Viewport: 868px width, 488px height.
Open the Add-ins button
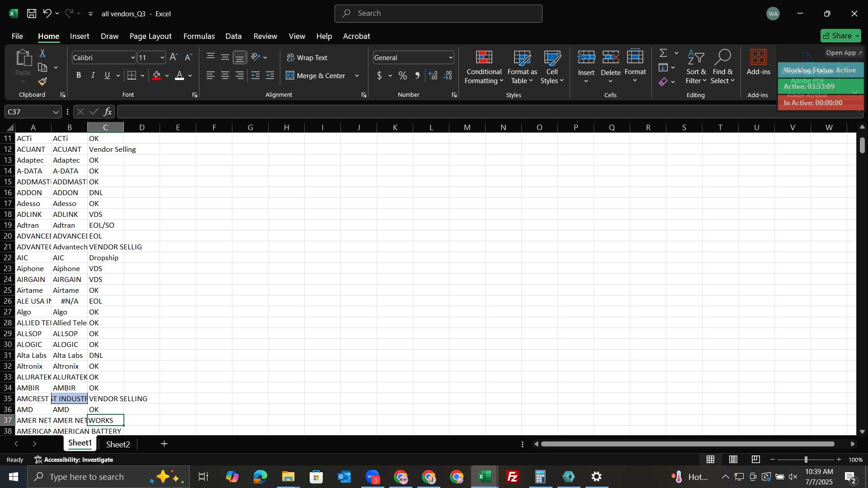coord(758,62)
